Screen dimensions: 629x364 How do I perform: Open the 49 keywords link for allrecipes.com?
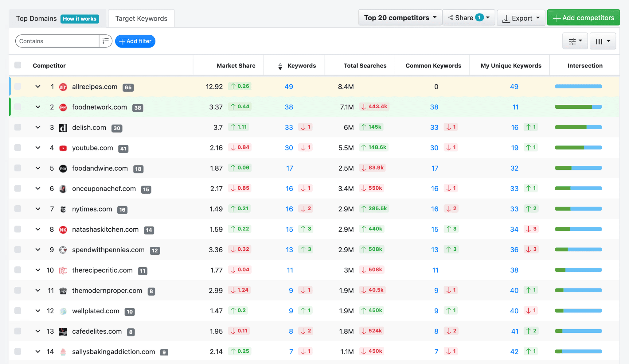click(288, 87)
